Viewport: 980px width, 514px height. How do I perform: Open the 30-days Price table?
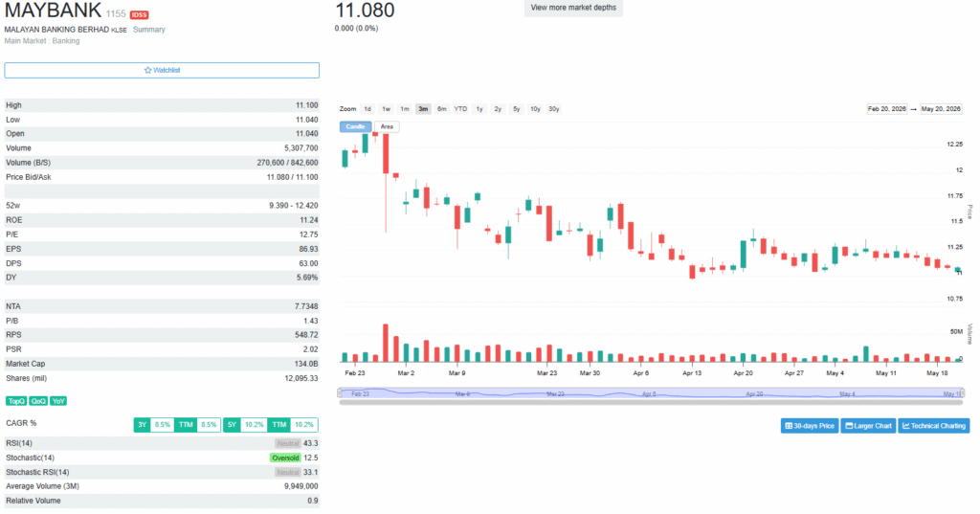810,426
